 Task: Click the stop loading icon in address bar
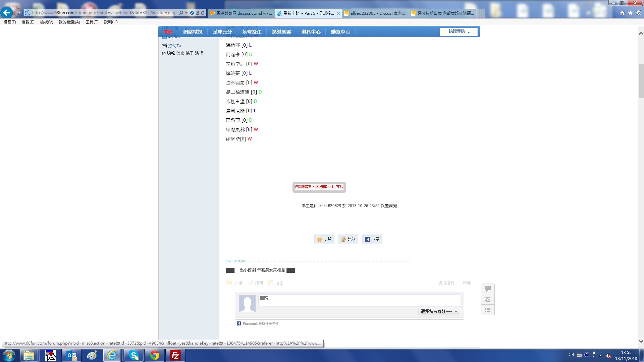coord(192,13)
